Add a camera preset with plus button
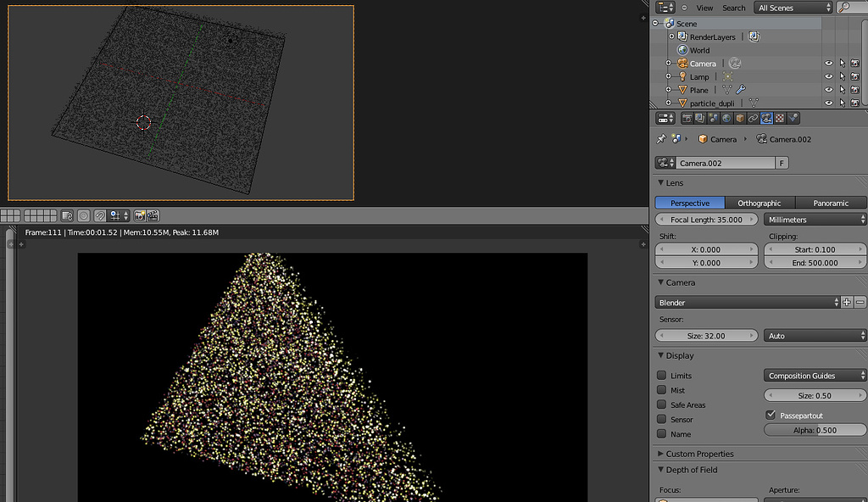This screenshot has width=868, height=502. pyautogui.click(x=847, y=302)
